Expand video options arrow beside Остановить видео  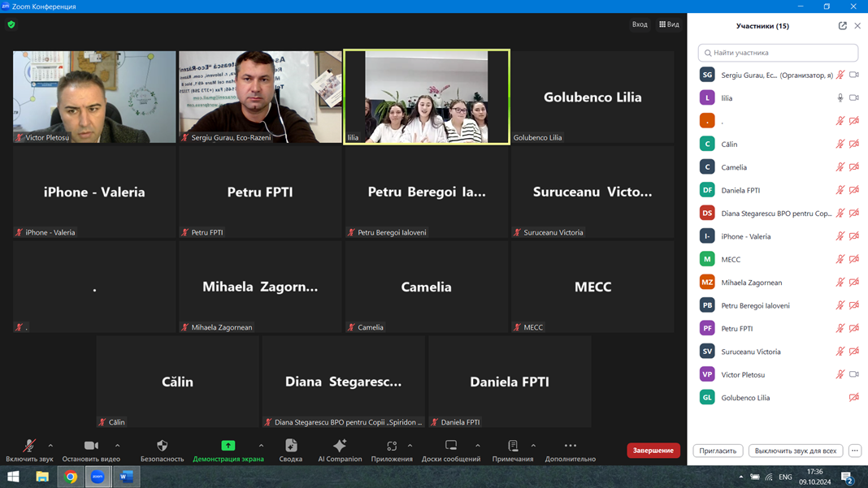pos(117,446)
